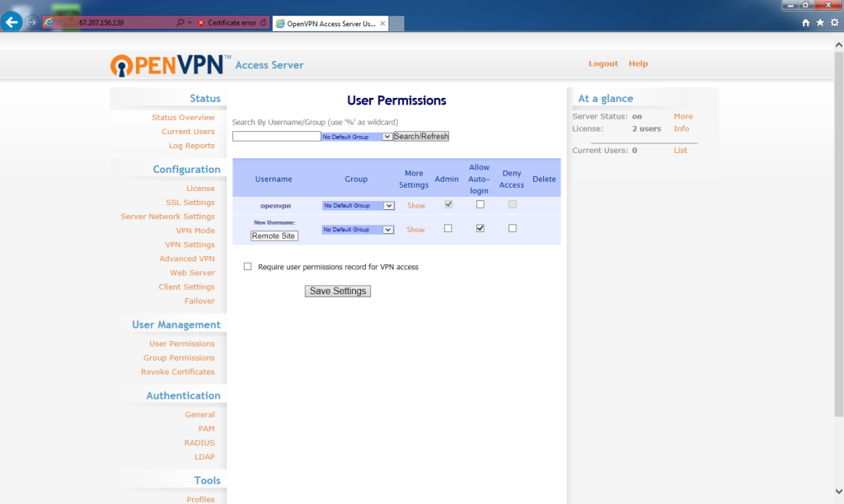The height and width of the screenshot is (504, 844).
Task: Open the License configuration page
Action: pyautogui.click(x=200, y=189)
